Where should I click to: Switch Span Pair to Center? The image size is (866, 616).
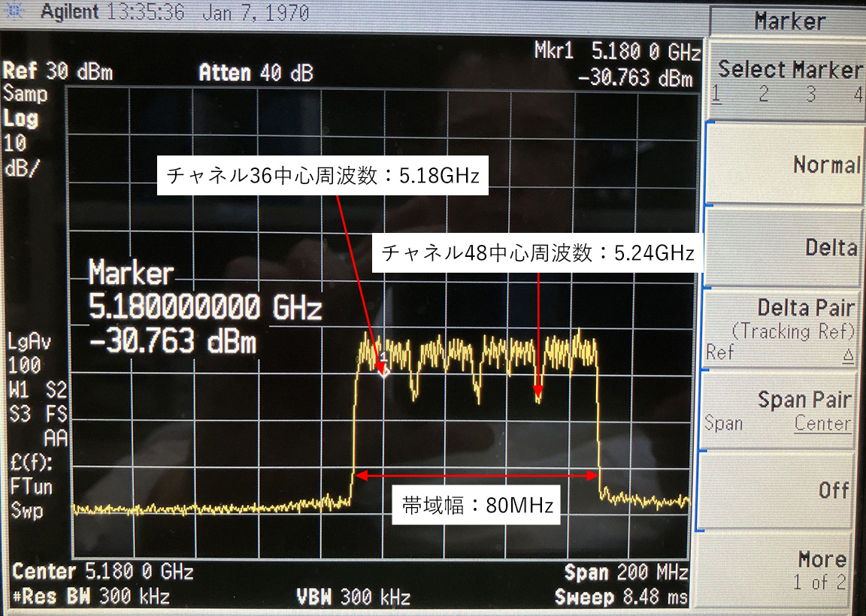point(822,424)
